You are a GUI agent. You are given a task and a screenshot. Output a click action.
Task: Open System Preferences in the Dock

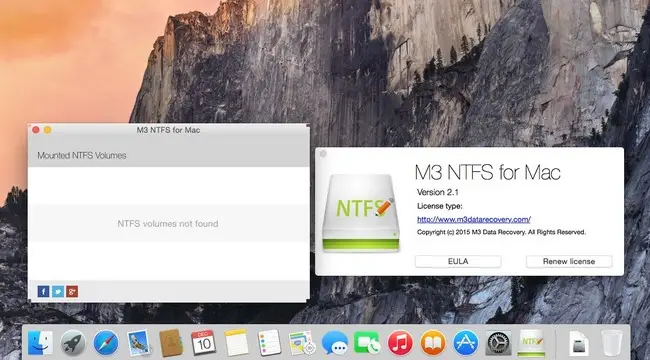pos(498,343)
